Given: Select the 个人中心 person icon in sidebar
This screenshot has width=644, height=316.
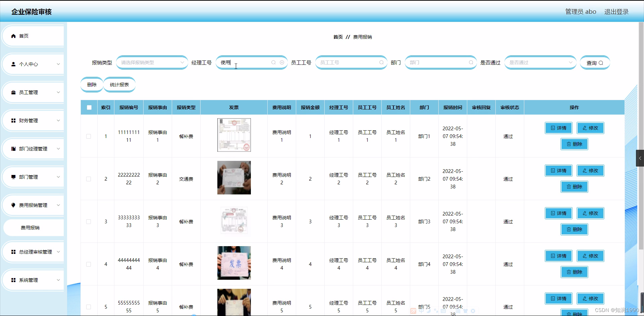Looking at the screenshot, I should [13, 64].
